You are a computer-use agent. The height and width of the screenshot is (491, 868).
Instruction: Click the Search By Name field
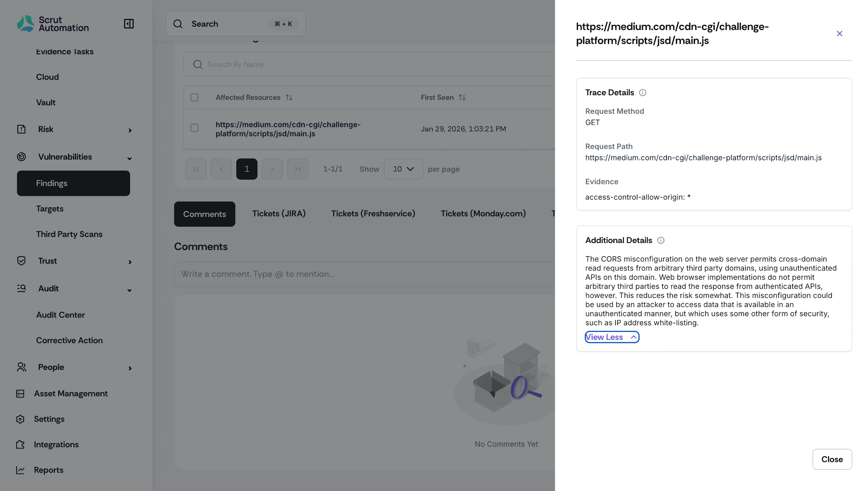(369, 64)
